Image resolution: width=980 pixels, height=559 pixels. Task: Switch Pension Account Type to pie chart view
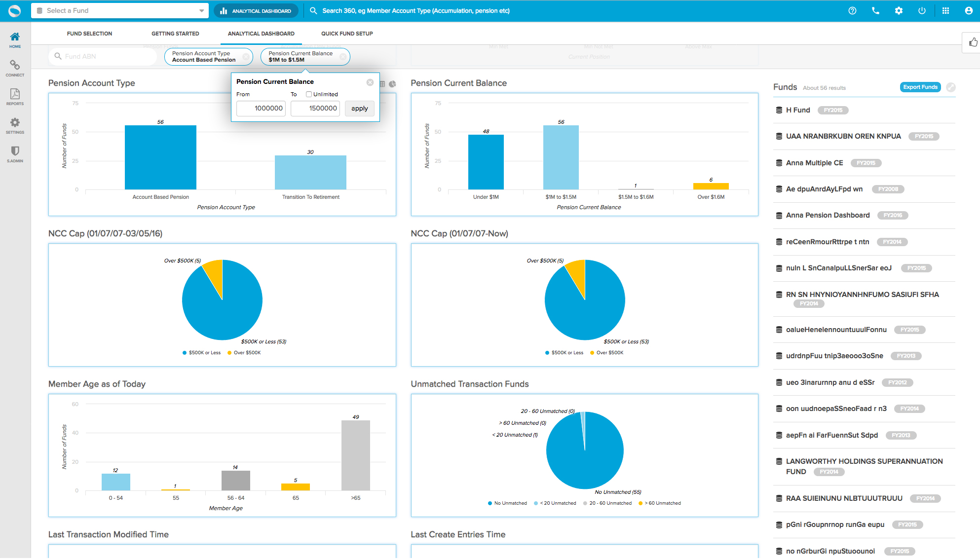tap(392, 84)
